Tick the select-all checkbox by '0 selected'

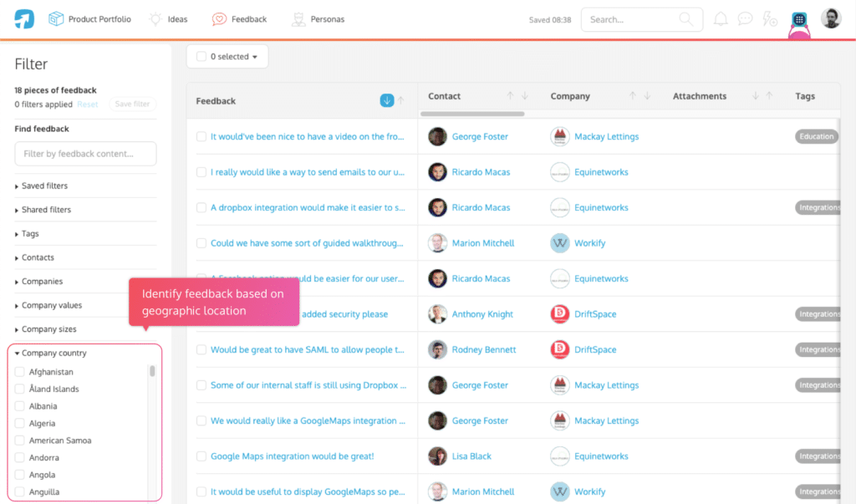click(201, 56)
